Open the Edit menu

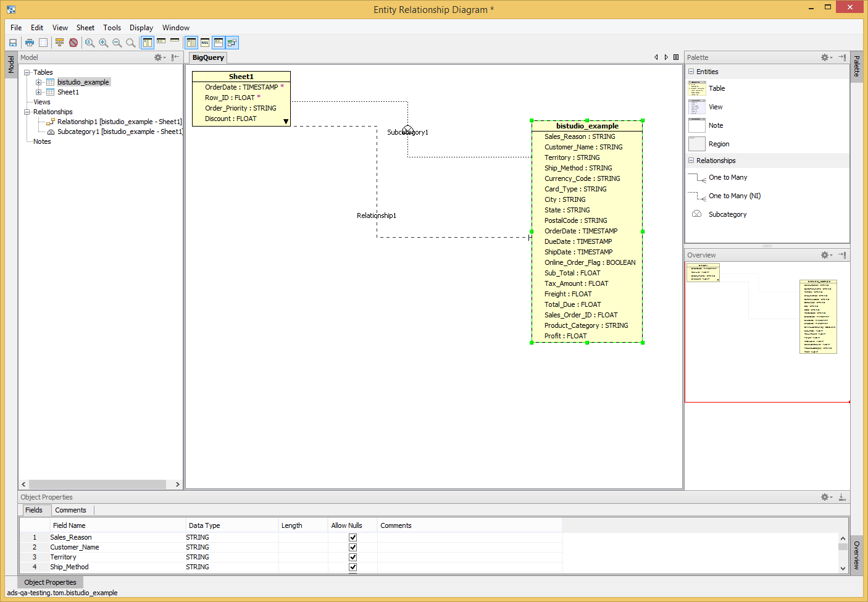(x=37, y=28)
